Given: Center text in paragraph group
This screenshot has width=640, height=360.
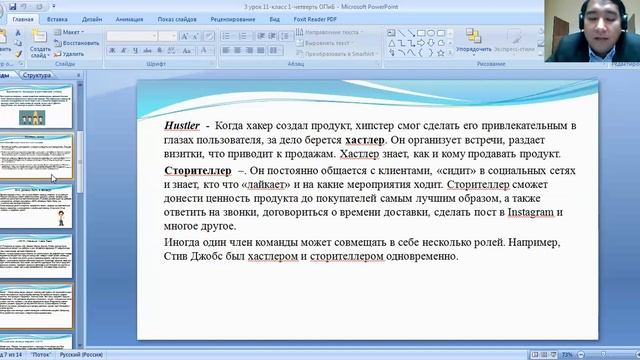Looking at the screenshot, I should coord(238,50).
